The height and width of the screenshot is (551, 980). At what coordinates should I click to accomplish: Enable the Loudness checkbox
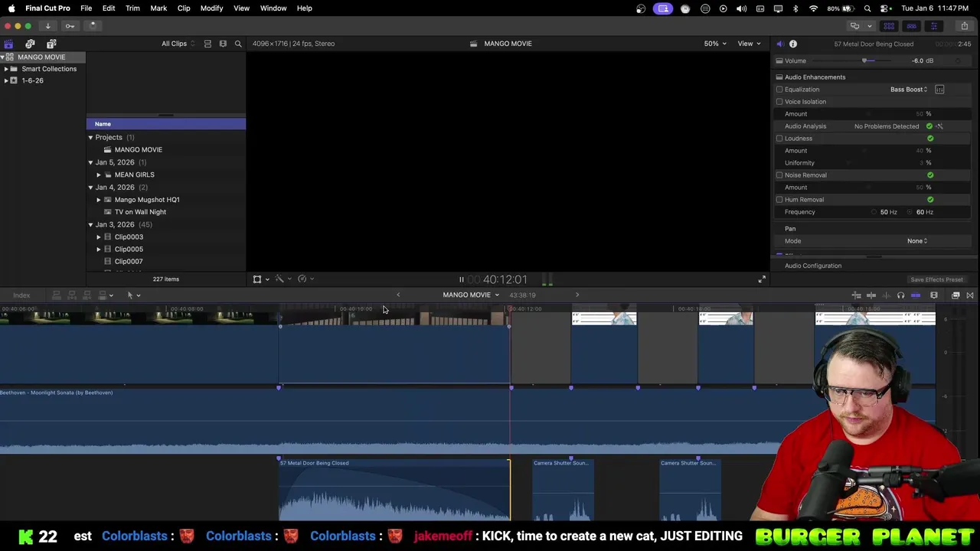tap(779, 139)
